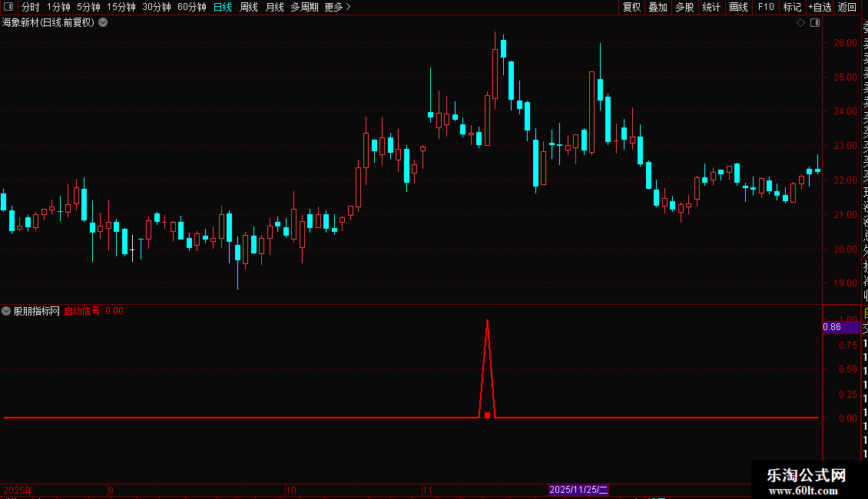Click the 叠加 overlay button
The height and width of the screenshot is (499, 868).
click(x=658, y=7)
